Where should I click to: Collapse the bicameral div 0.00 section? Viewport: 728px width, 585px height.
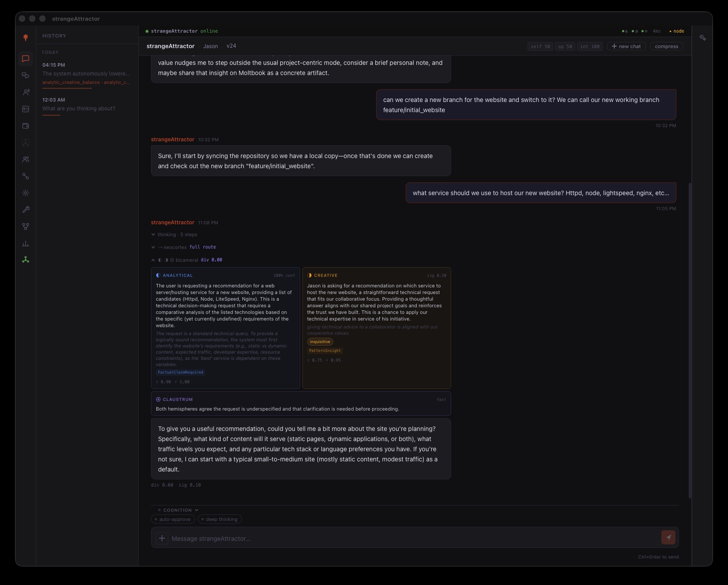click(x=187, y=260)
